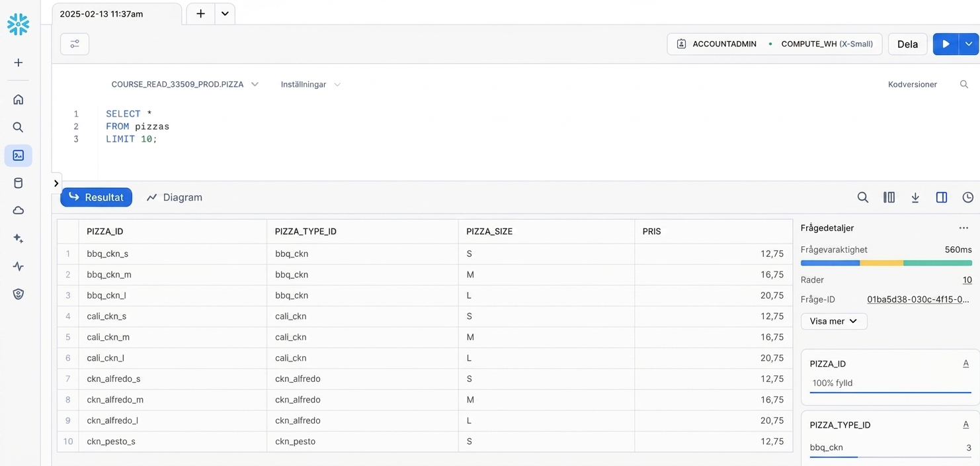980x466 pixels.
Task: Open the Data database icon in sidebar
Action: [x=19, y=183]
